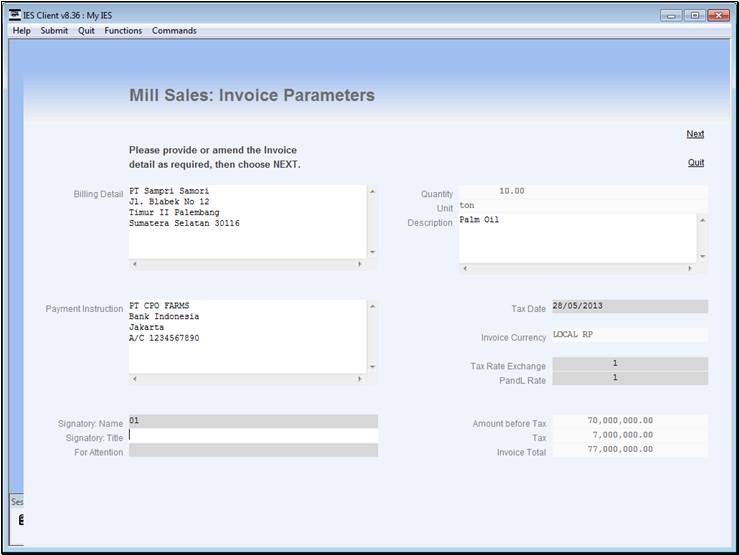Viewport: 739px width, 555px height.
Task: Click the Payment Instruction scroll up arrow
Action: tap(372, 306)
